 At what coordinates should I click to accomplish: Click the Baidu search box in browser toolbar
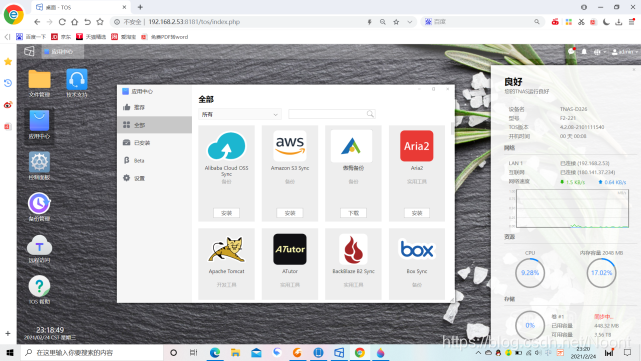[x=482, y=22]
